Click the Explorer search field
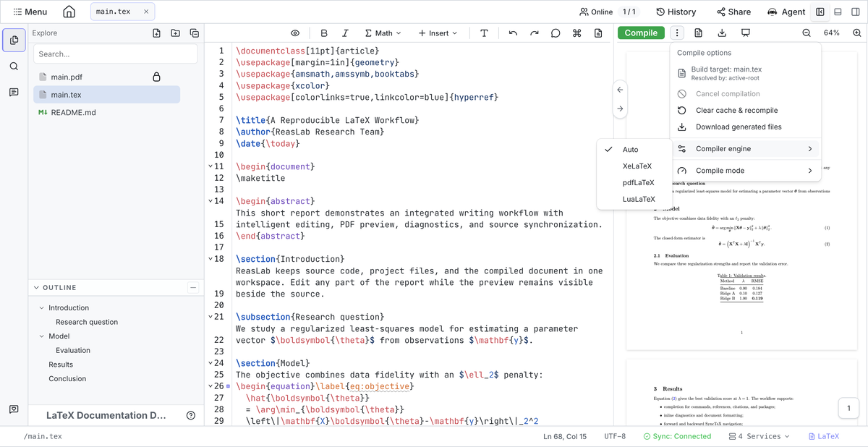 (115, 54)
